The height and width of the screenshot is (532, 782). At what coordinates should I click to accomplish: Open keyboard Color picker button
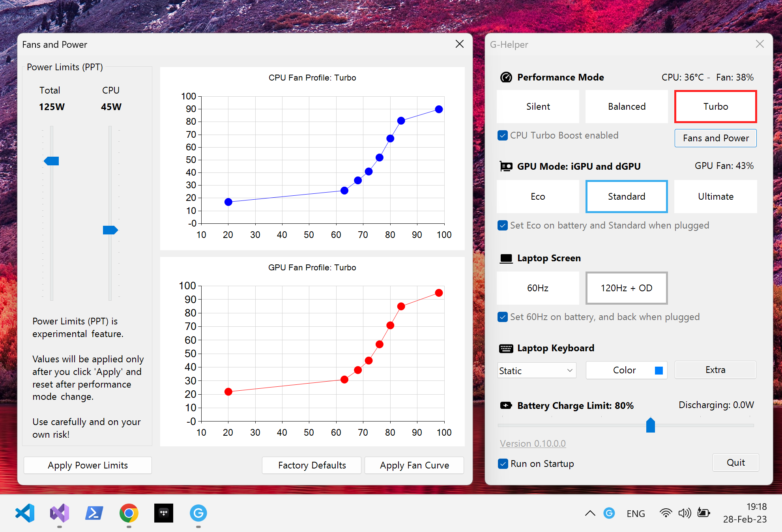626,370
